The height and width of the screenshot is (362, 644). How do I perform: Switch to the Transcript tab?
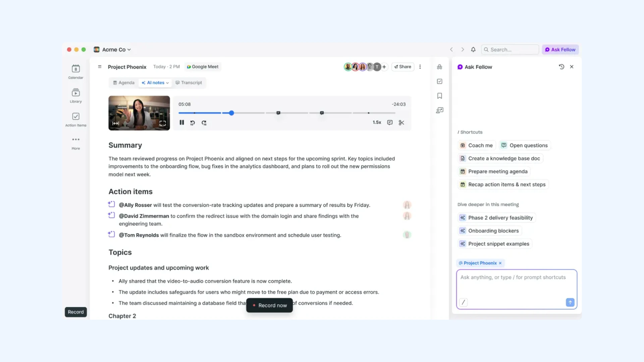pos(189,82)
